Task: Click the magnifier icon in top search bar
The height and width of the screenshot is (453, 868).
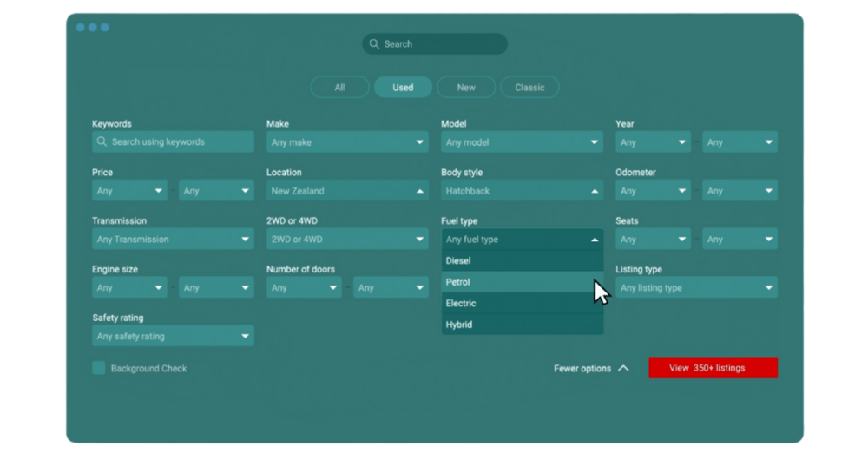Action: (x=374, y=44)
